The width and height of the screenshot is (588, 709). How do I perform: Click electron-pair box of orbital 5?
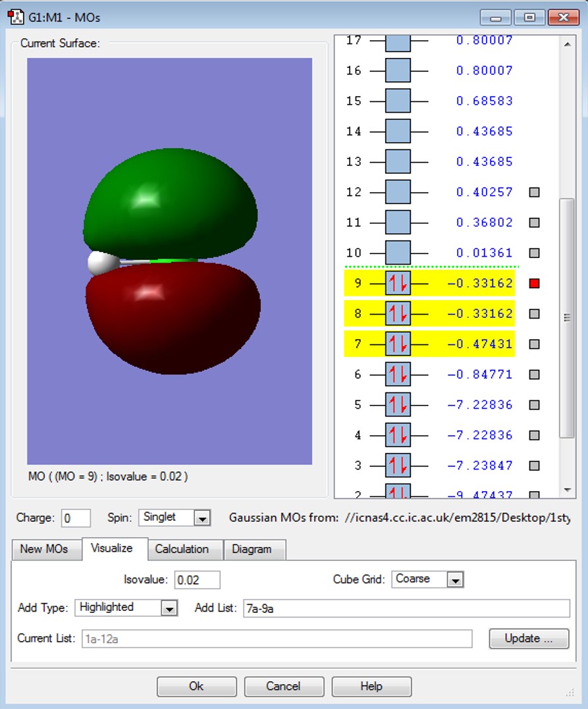(x=398, y=405)
